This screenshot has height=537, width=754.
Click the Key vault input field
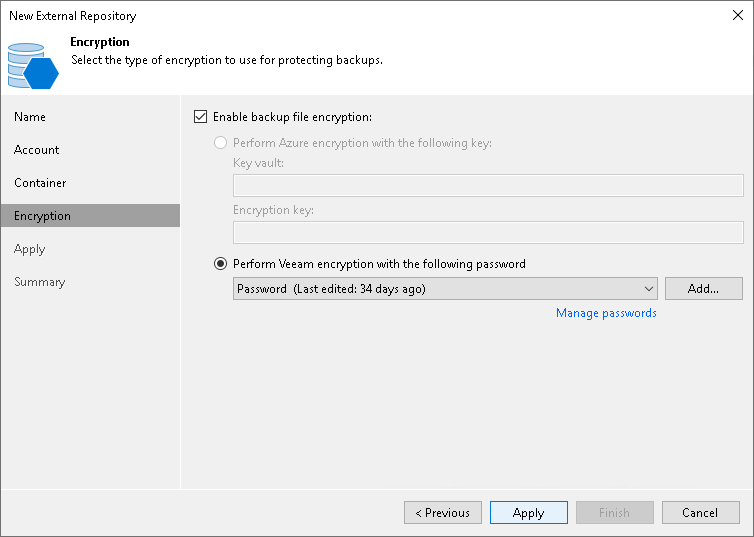(x=488, y=185)
